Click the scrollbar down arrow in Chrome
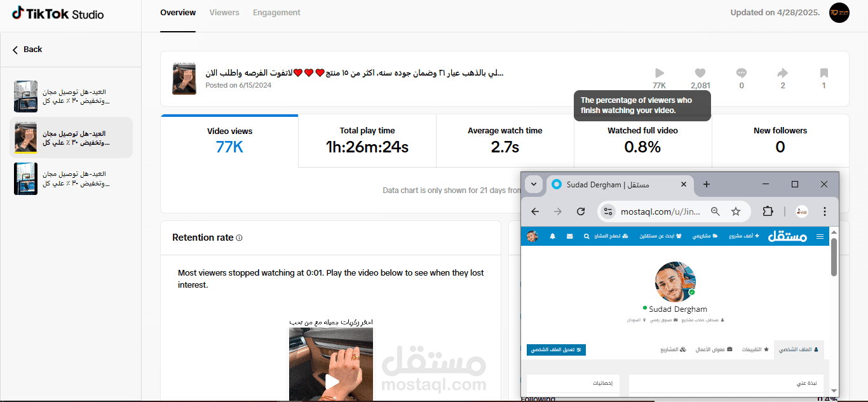Viewport: 868px width, 402px height. [x=834, y=391]
